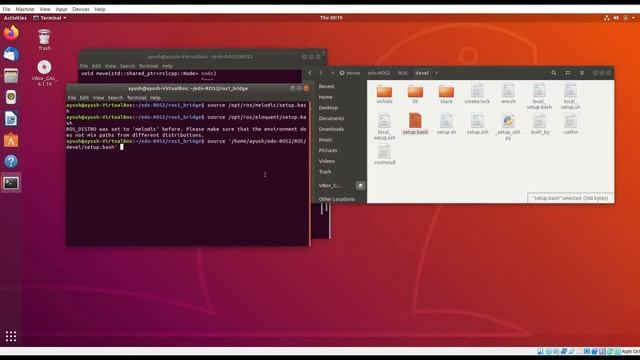The image size is (640, 360).
Task: Open VirtualBox Devices menu
Action: point(80,9)
